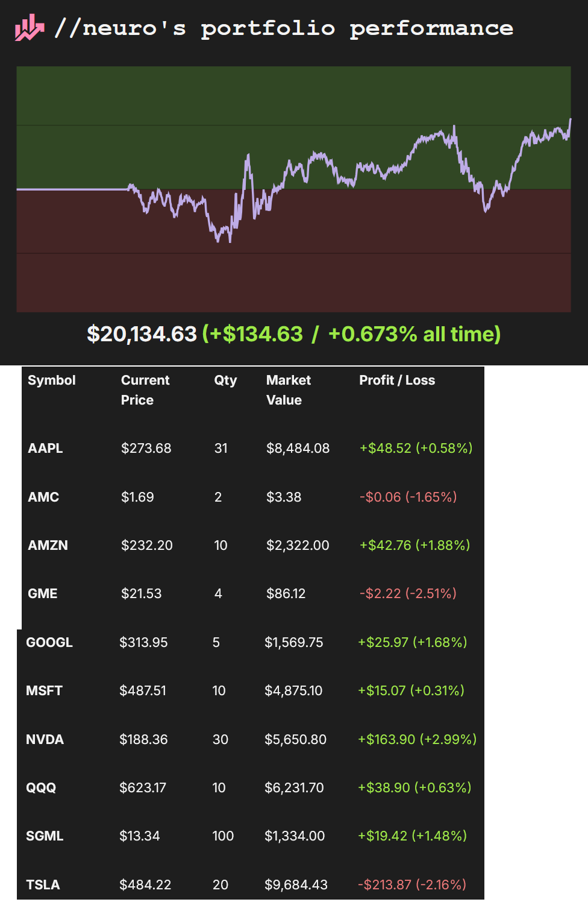Click the $20,134.63 total portfolio value
This screenshot has height=902, width=588.
point(142,334)
